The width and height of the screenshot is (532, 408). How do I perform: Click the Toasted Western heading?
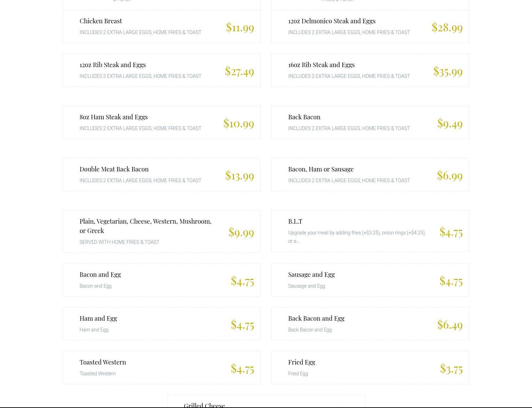pyautogui.click(x=103, y=362)
